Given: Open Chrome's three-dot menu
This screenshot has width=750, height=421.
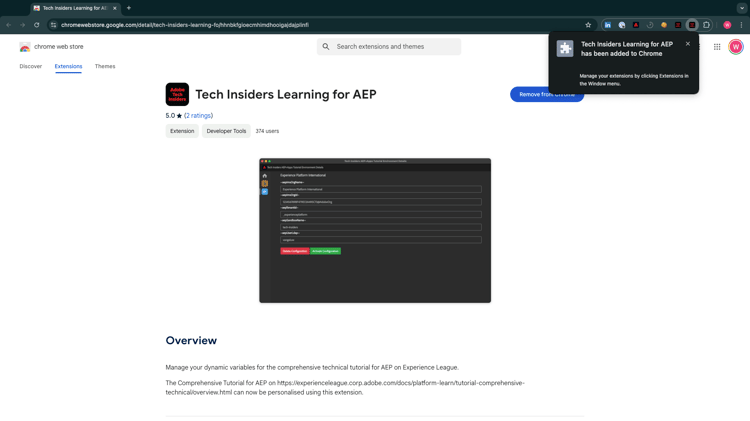Looking at the screenshot, I should click(741, 25).
